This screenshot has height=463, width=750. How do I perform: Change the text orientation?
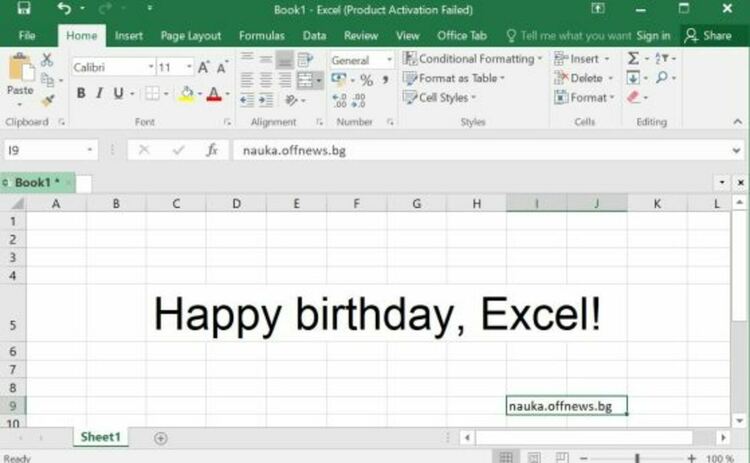tap(291, 100)
